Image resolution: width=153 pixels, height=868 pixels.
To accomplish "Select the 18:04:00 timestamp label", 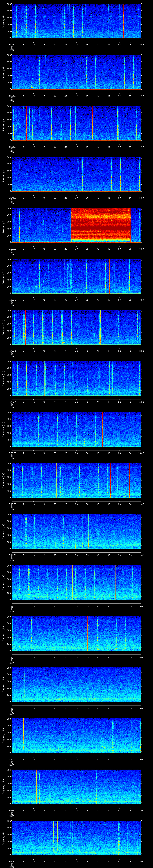I will tap(12, 198).
